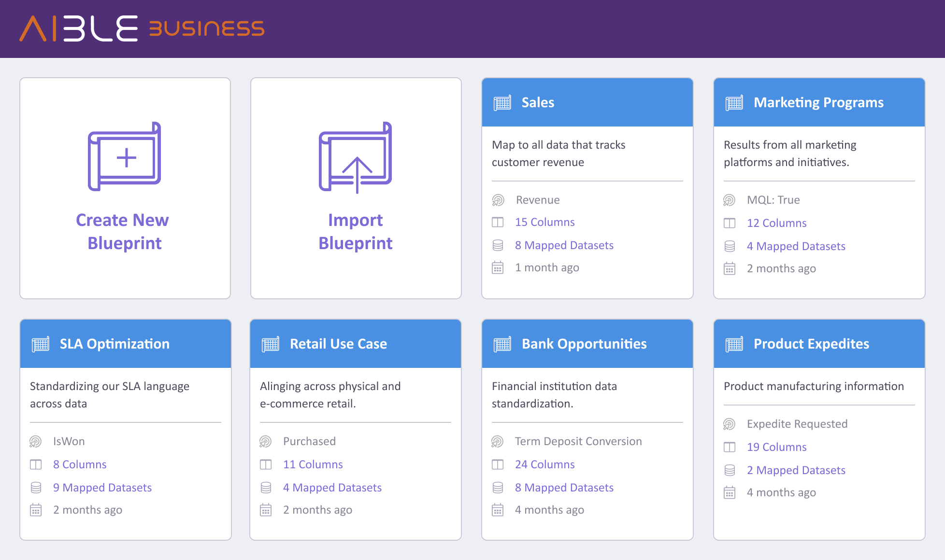
Task: Click the blueprint icon in Marketing Programs header
Action: [x=734, y=102]
